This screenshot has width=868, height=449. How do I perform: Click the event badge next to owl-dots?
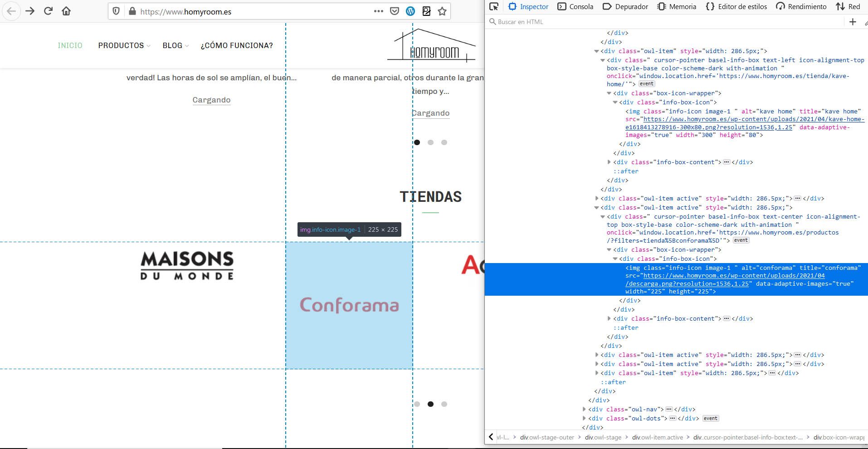711,418
